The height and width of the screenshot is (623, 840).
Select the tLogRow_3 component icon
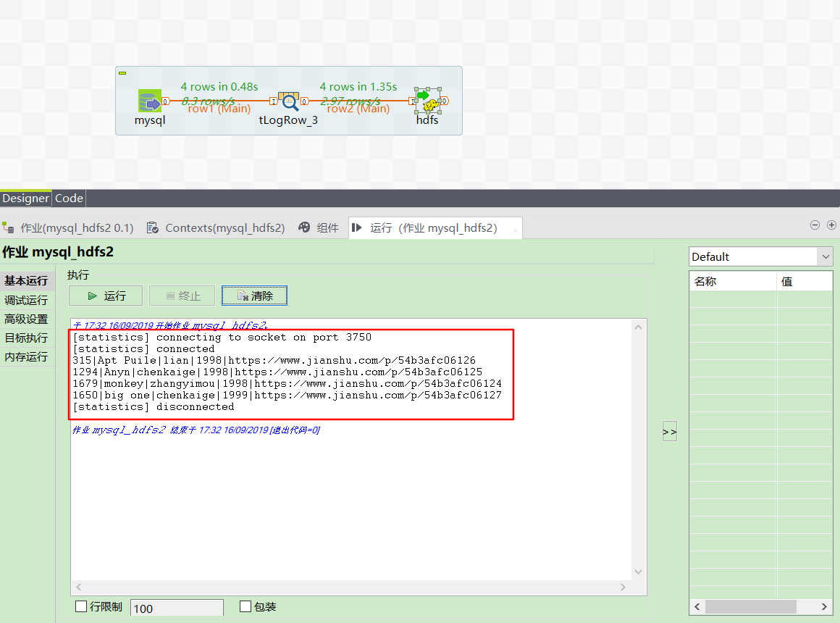(x=287, y=101)
